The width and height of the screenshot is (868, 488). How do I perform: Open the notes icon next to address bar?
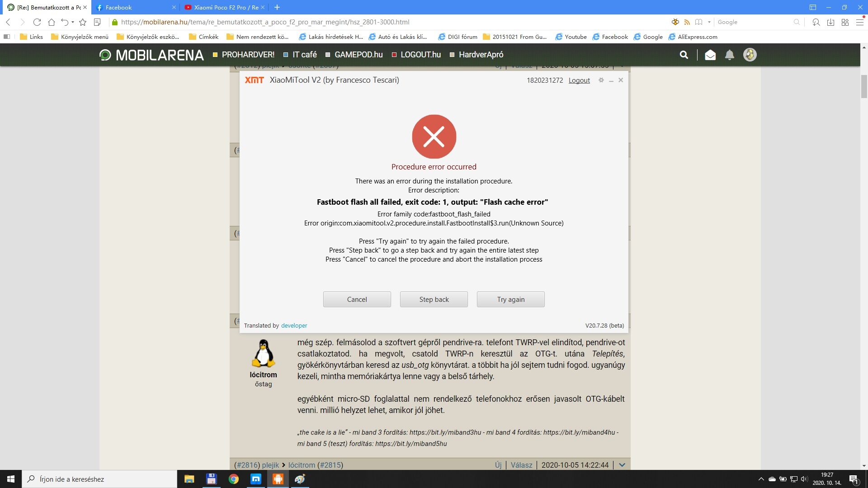[x=97, y=22]
